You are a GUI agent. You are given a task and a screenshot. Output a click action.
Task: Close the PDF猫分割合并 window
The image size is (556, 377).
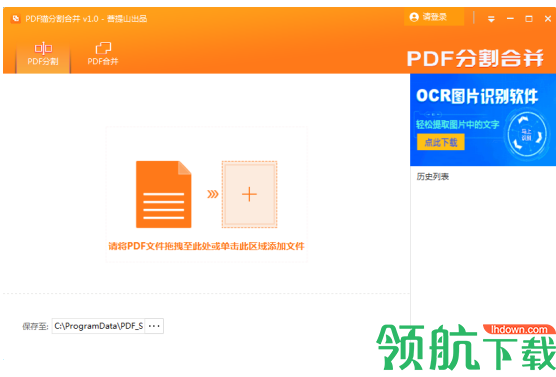tap(547, 19)
